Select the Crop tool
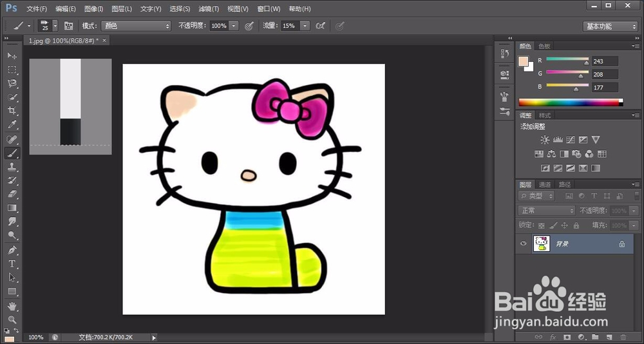The image size is (644, 344). (x=12, y=111)
